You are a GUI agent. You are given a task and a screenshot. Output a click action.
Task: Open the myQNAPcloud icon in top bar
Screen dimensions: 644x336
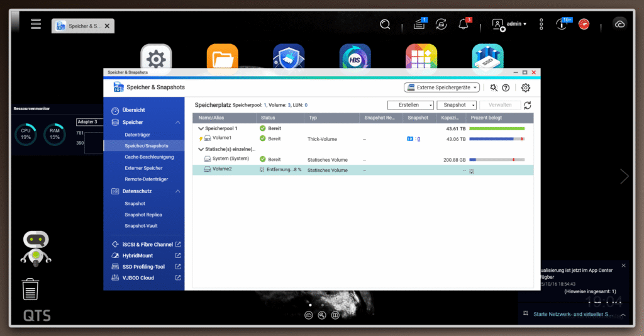[619, 24]
